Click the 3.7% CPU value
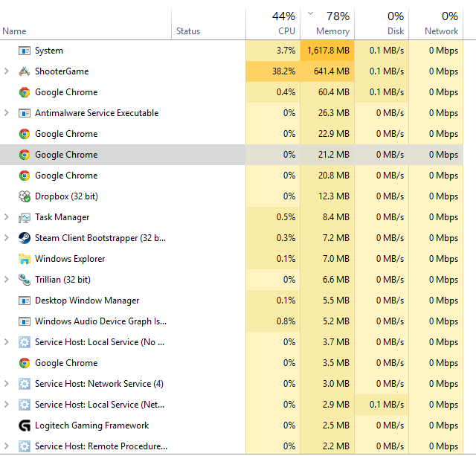 click(286, 51)
